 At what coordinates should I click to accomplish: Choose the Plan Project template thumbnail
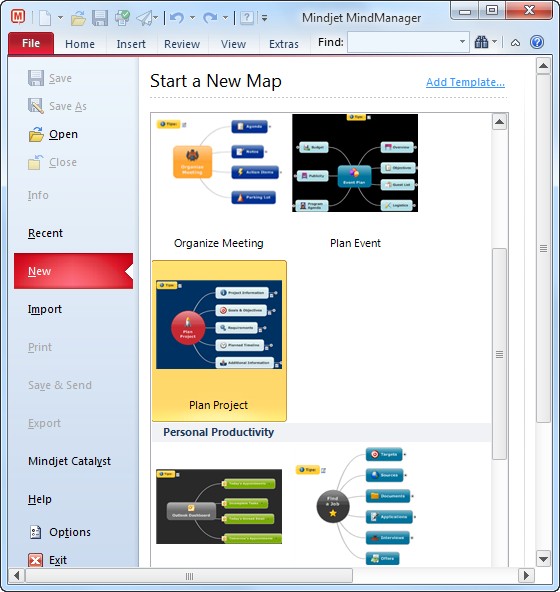coord(219,324)
